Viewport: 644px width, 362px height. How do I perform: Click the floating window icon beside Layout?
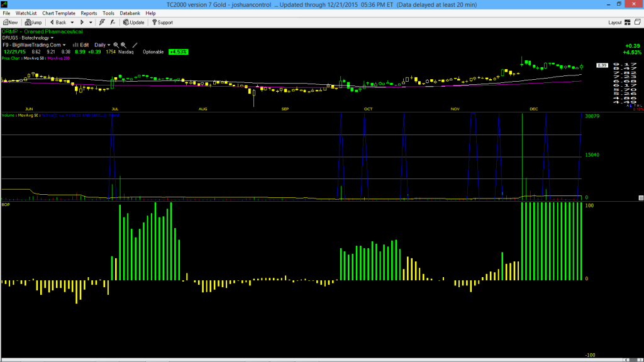(x=638, y=22)
